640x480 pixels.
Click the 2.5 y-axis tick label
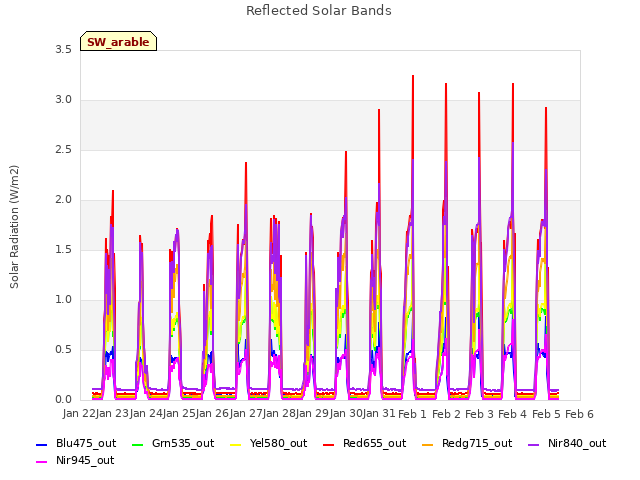coord(63,150)
